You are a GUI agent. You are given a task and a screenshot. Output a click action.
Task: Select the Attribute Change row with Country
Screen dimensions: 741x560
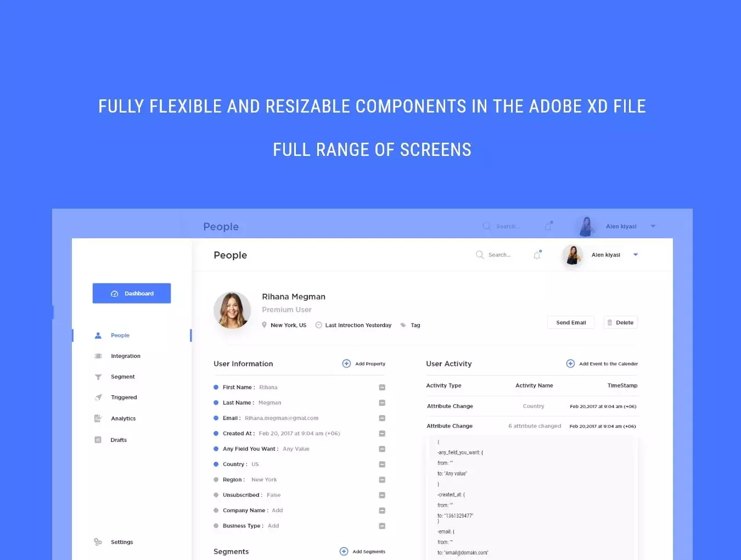pos(532,406)
